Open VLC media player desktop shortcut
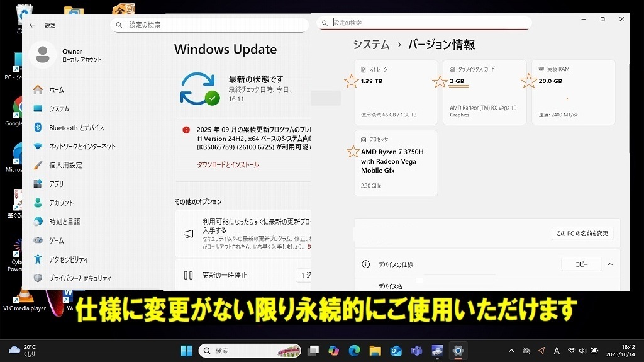644x362 pixels. click(x=25, y=301)
